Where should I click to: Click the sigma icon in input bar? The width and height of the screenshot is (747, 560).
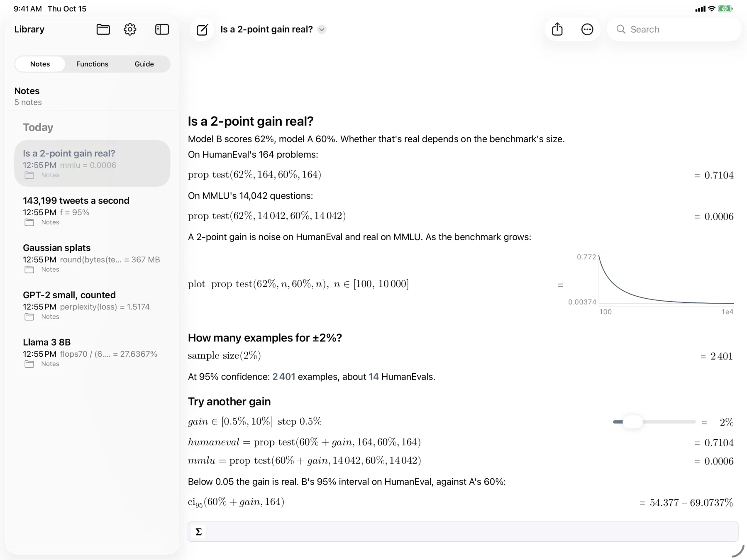[x=198, y=532]
